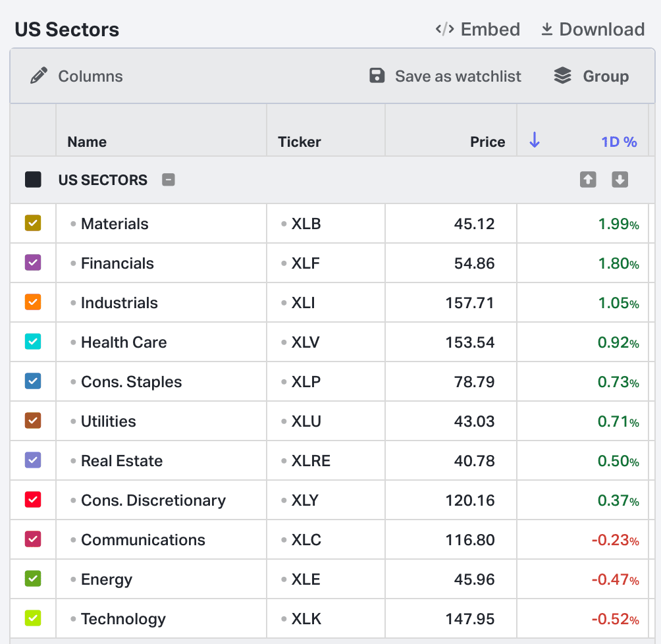Click the Save as watchlist floppy icon

tap(377, 76)
